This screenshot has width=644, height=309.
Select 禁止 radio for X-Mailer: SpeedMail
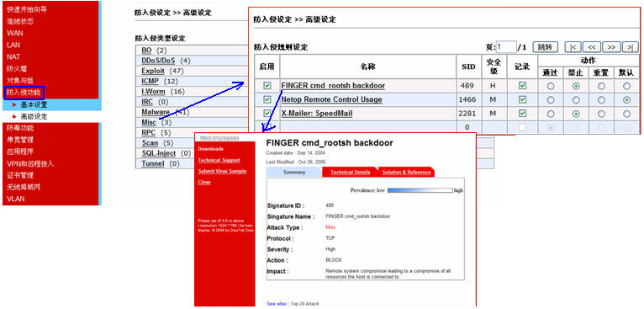tap(576, 114)
